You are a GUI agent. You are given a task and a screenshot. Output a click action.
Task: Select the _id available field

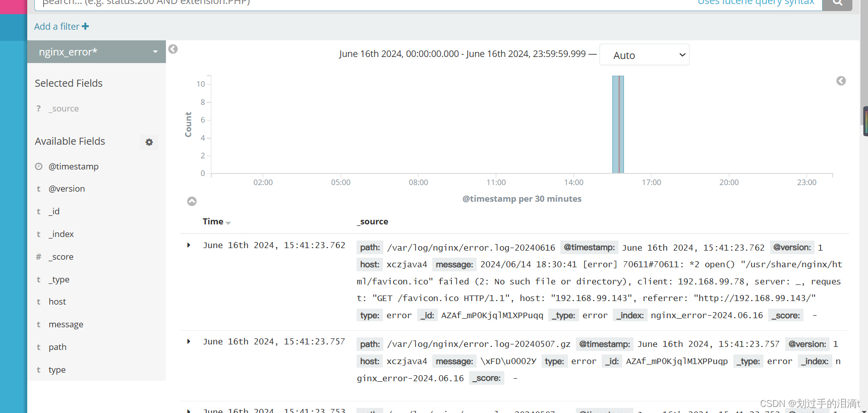click(54, 211)
